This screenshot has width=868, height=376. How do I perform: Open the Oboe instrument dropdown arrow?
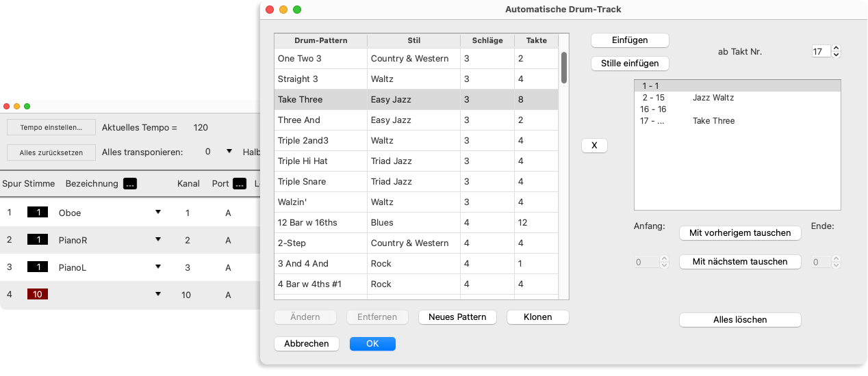tap(158, 213)
